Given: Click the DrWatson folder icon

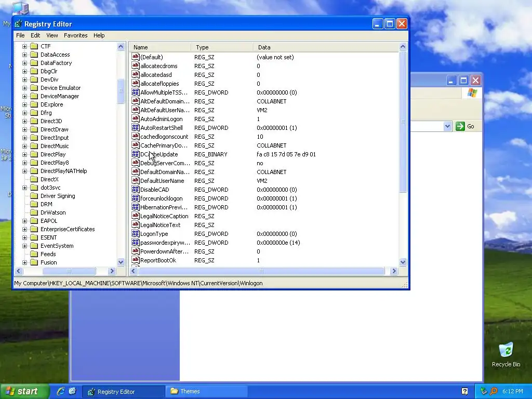Looking at the screenshot, I should click(x=34, y=212).
